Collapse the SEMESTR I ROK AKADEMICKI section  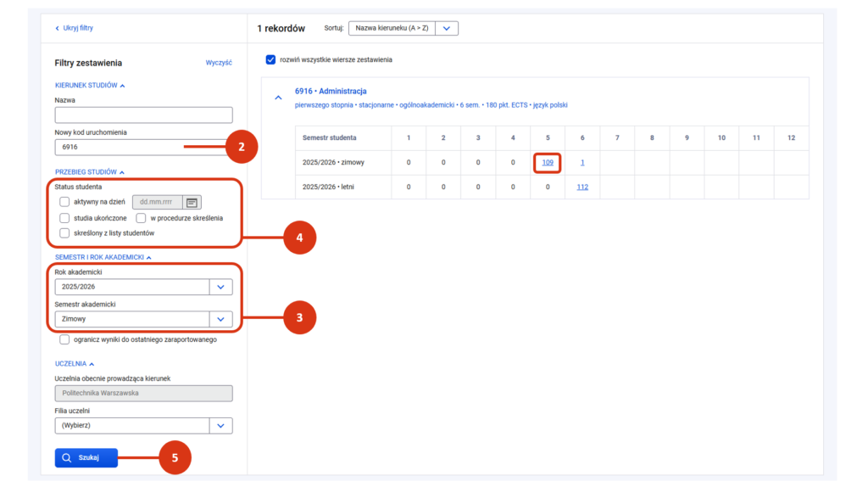(103, 257)
